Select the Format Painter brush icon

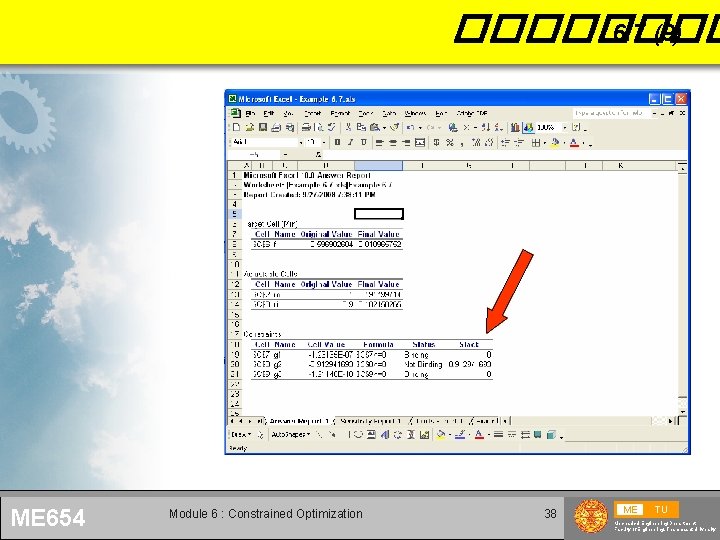click(x=394, y=128)
